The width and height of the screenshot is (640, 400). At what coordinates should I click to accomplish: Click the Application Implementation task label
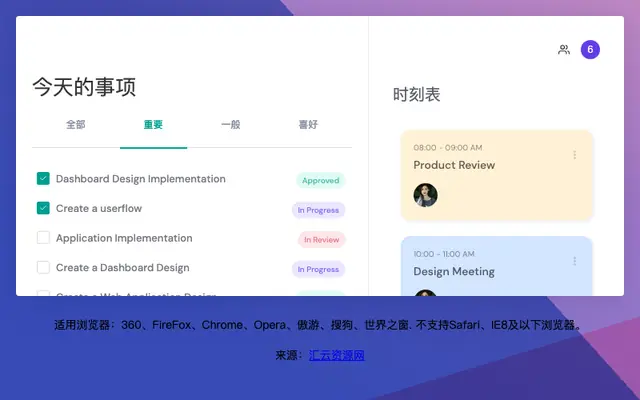click(x=124, y=238)
